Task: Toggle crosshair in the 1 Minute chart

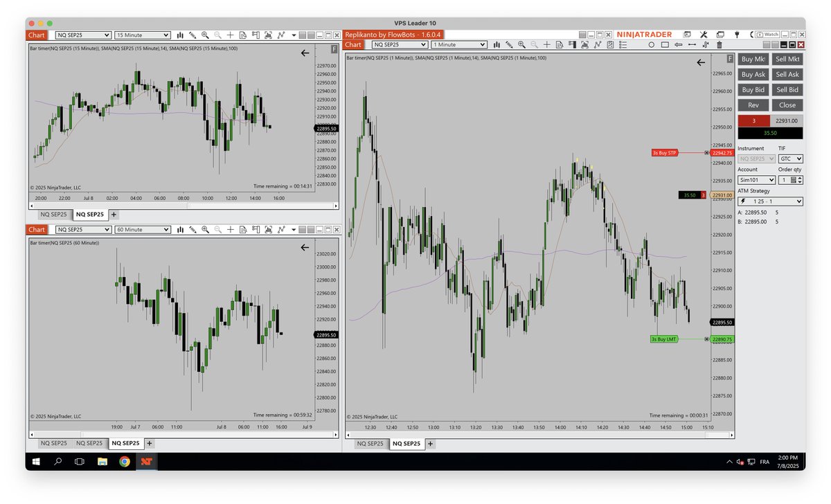Action: [547, 44]
